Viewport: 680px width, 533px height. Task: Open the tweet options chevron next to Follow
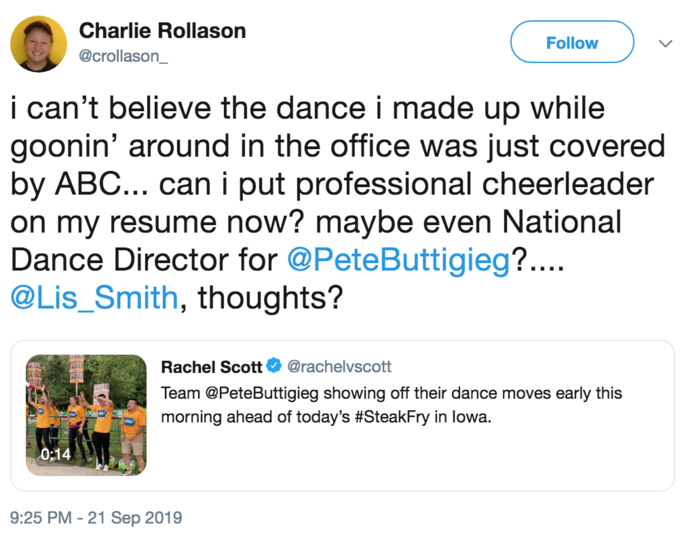(665, 43)
